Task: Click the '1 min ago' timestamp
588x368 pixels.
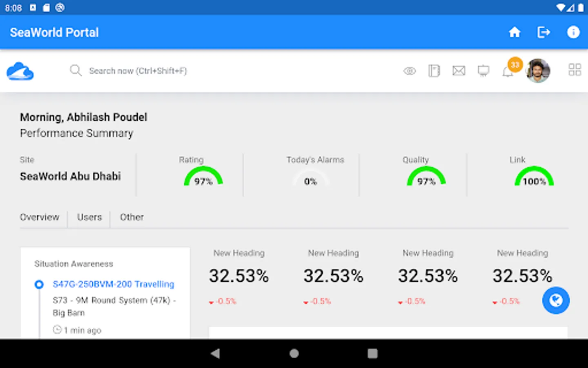Action: click(77, 330)
